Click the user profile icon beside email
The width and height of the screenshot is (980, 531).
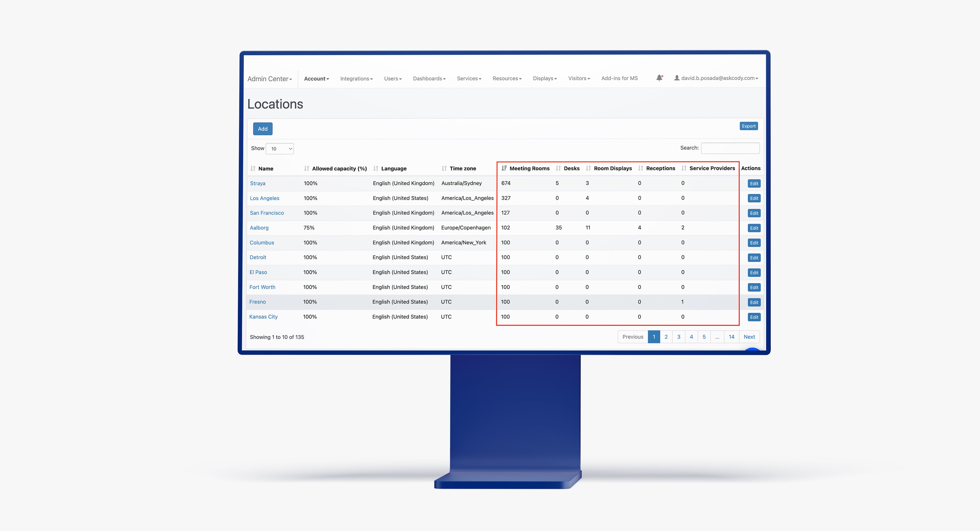[677, 78]
